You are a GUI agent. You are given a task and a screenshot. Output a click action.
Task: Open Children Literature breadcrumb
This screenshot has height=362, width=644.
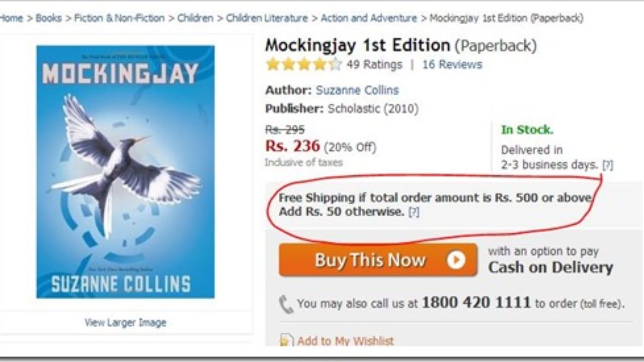(x=267, y=18)
